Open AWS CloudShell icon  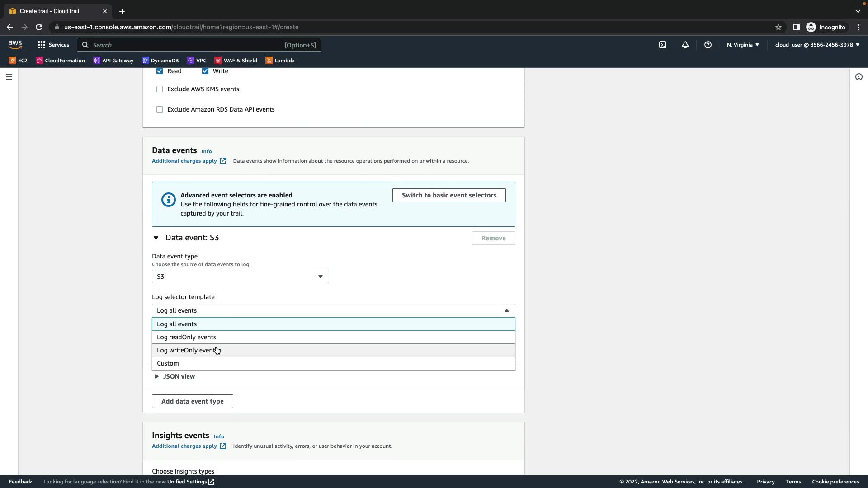[663, 45]
